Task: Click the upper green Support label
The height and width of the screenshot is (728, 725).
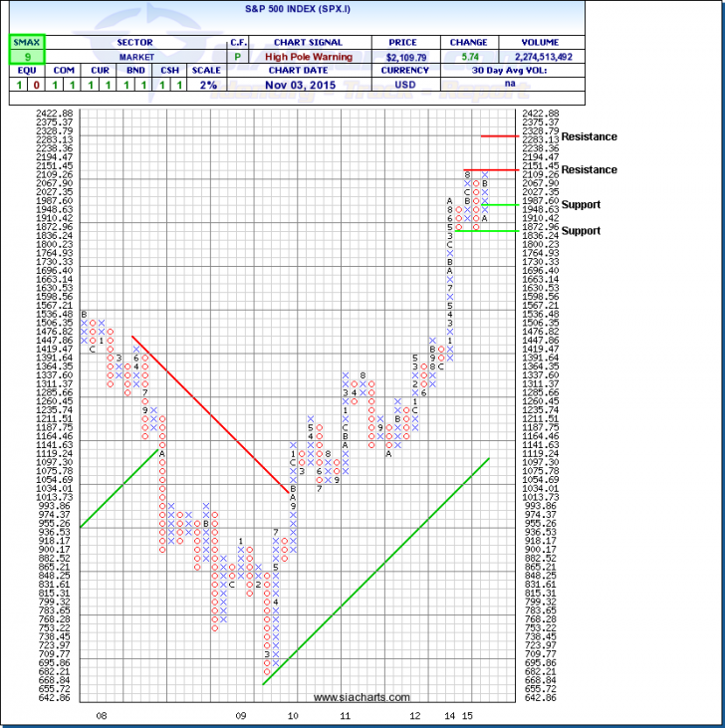Action: point(581,204)
